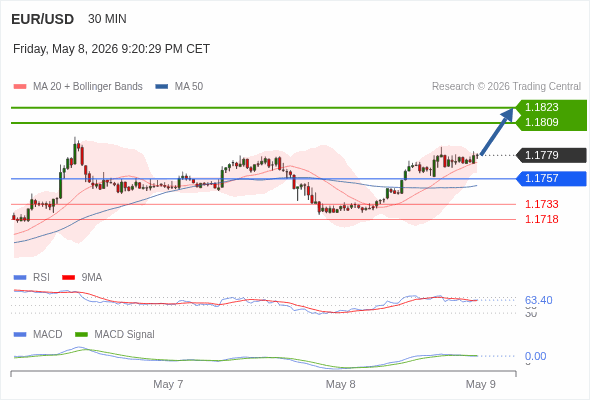The width and height of the screenshot is (590, 400).
Task: Click the 1.1718 support level label
Action: pyautogui.click(x=541, y=219)
